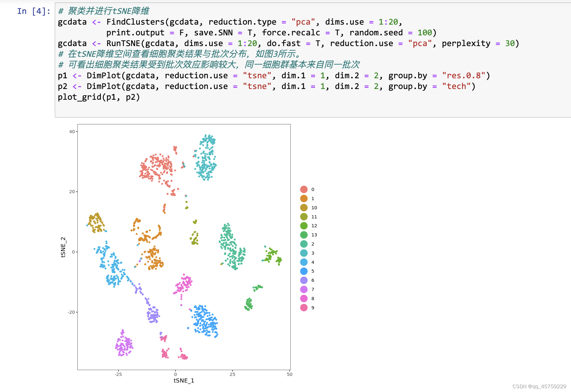The height and width of the screenshot is (392, 571).
Task: Click x-axis tick label 50
Action: coord(290,374)
